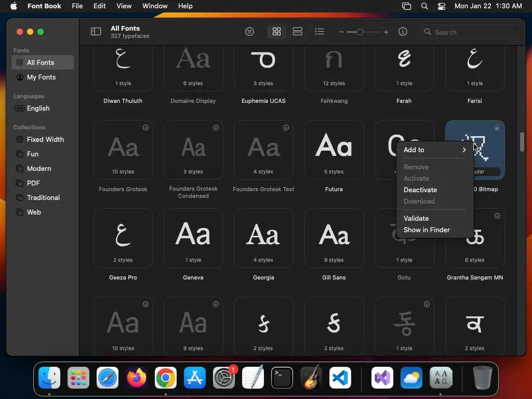This screenshot has width=532, height=399.
Task: Select the Futura font thumbnail
Action: (x=334, y=150)
